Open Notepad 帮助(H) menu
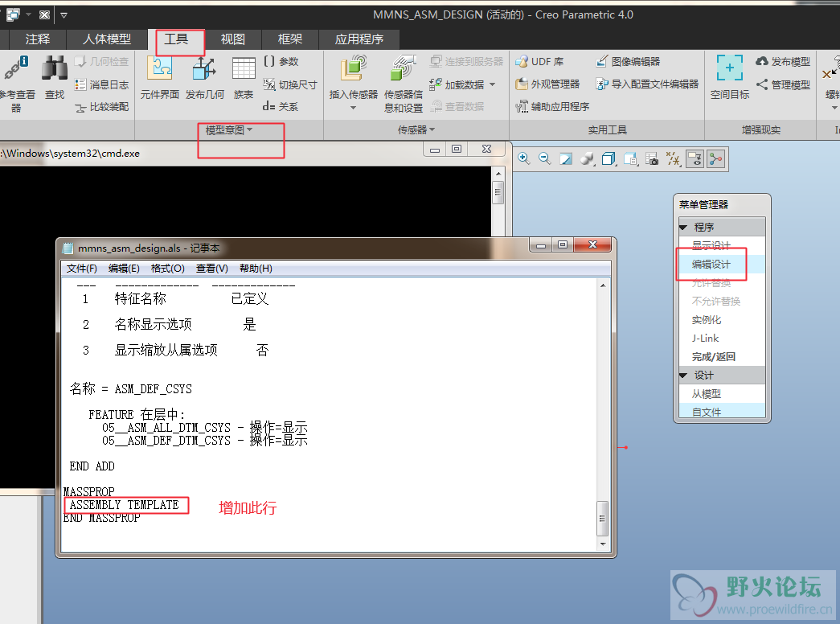Viewport: 840px width, 624px height. tap(256, 269)
